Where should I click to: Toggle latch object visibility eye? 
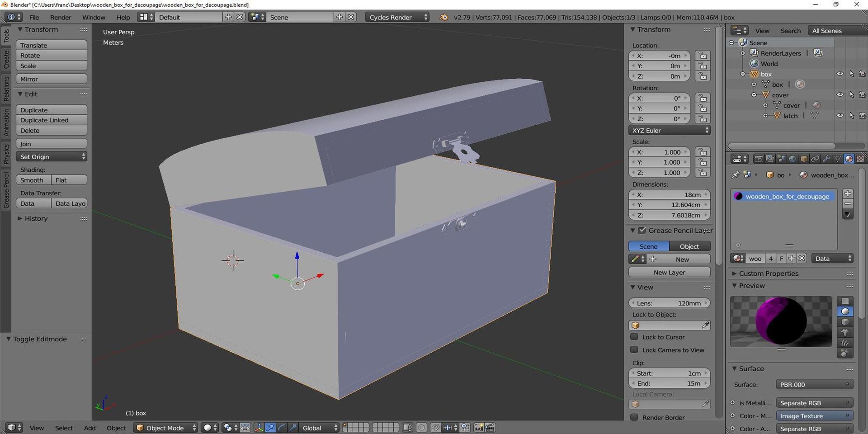(x=840, y=115)
